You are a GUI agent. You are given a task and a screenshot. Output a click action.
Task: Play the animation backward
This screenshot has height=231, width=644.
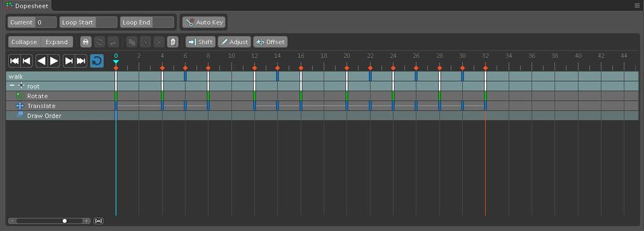[x=42, y=61]
